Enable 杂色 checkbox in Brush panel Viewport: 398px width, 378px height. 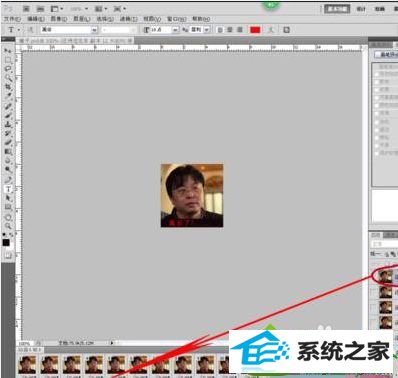[x=377, y=122]
